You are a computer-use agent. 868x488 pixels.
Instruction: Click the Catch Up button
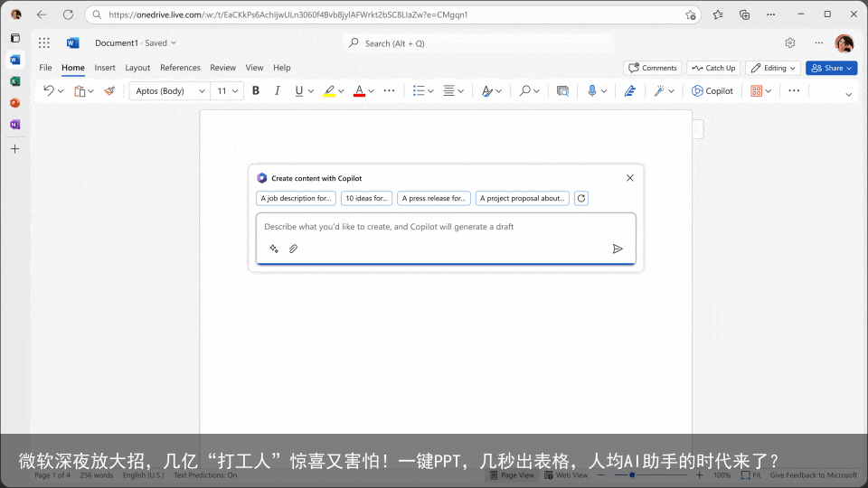point(713,68)
